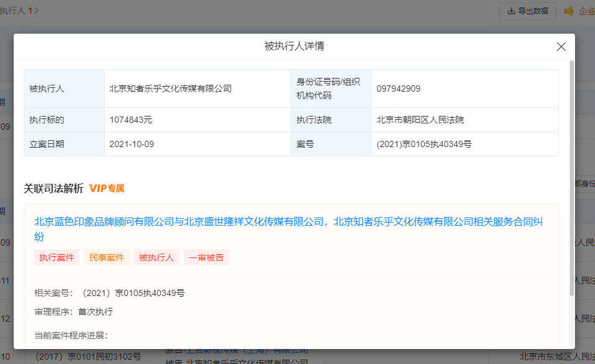Select company name 北京知者乐乎文化传媒有限公司 in table
This screenshot has height=364, width=595.
[170, 89]
